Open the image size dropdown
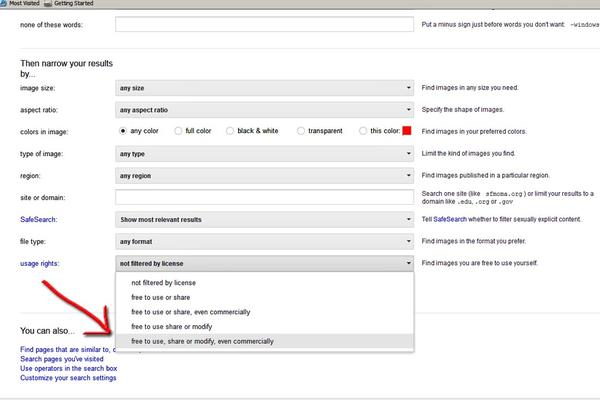Image resolution: width=600 pixels, height=400 pixels. (264, 88)
